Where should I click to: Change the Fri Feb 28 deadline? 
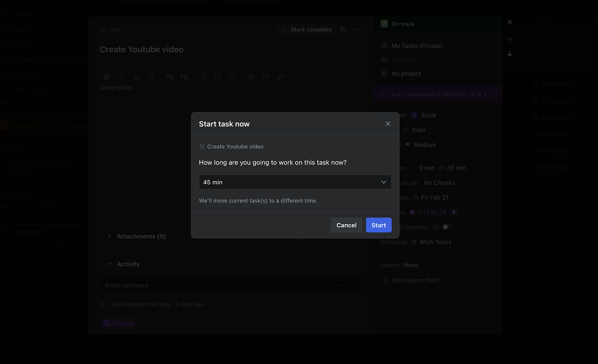[x=428, y=212]
